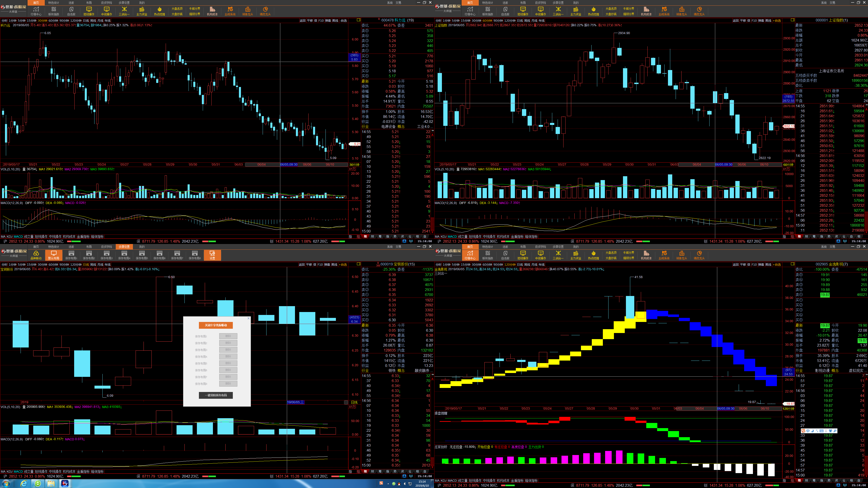
Task: Select 60分钟 period tab on 科力远 chart
Action: pos(53,21)
